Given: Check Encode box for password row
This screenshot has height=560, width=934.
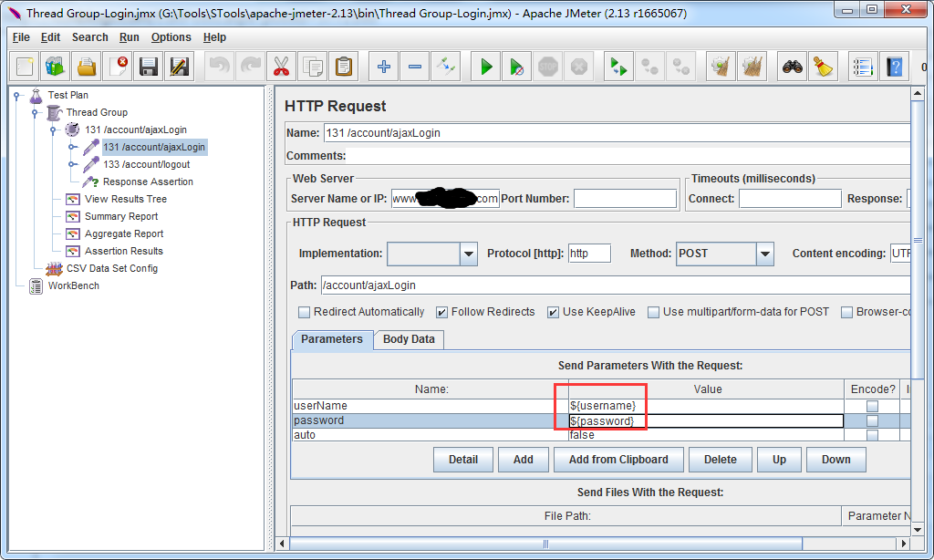Looking at the screenshot, I should (x=872, y=420).
